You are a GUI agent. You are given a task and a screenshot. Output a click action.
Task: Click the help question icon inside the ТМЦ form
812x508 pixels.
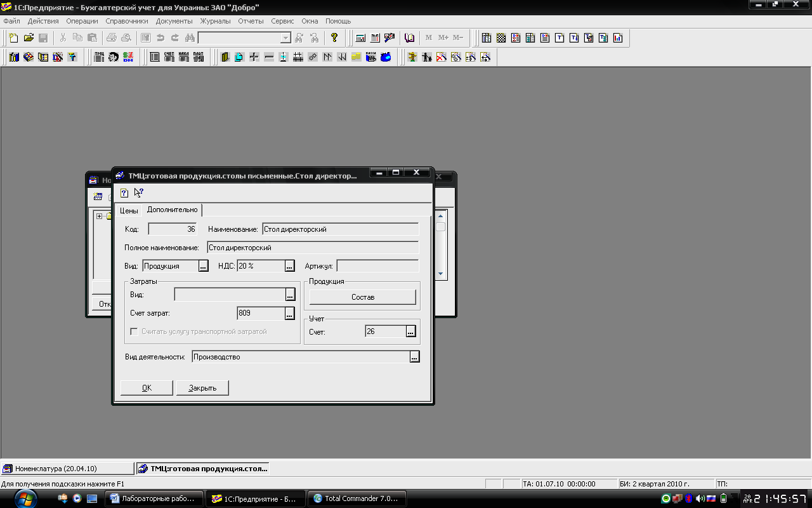tap(124, 193)
